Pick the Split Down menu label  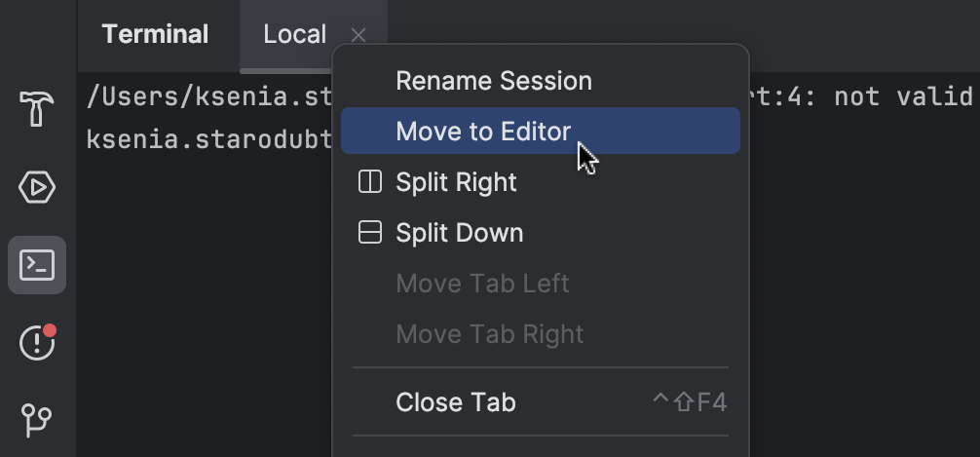coord(459,233)
